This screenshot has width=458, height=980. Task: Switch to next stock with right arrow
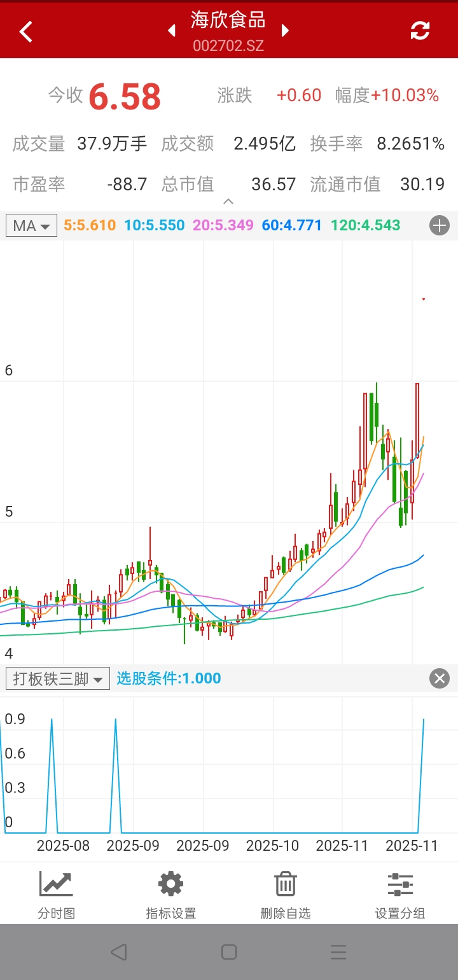point(285,31)
